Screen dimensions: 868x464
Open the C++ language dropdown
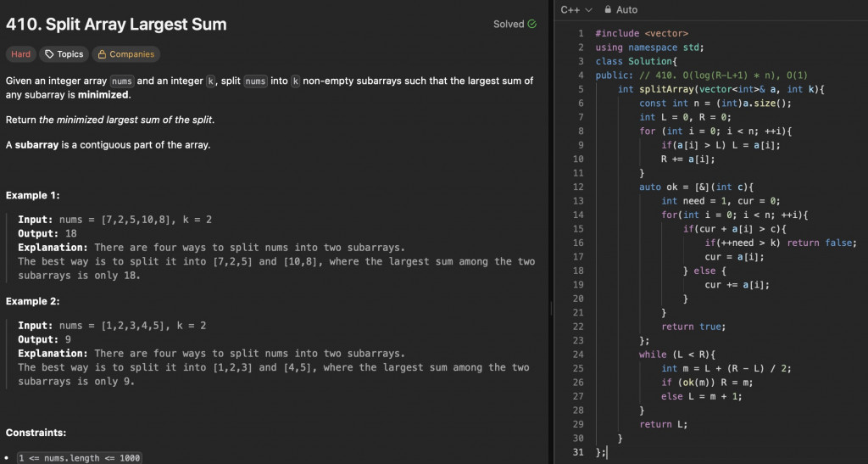point(576,9)
